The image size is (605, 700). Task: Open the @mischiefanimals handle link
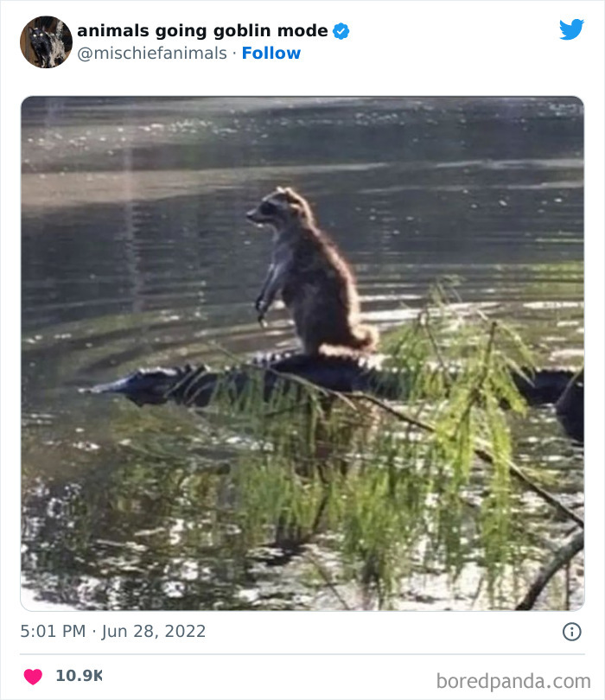[152, 53]
